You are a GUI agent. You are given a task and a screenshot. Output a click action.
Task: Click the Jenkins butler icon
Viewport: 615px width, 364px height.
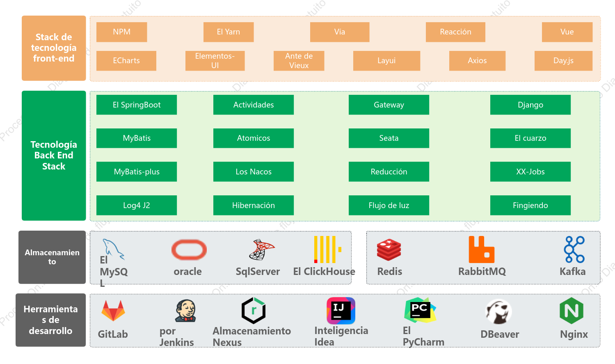click(186, 311)
